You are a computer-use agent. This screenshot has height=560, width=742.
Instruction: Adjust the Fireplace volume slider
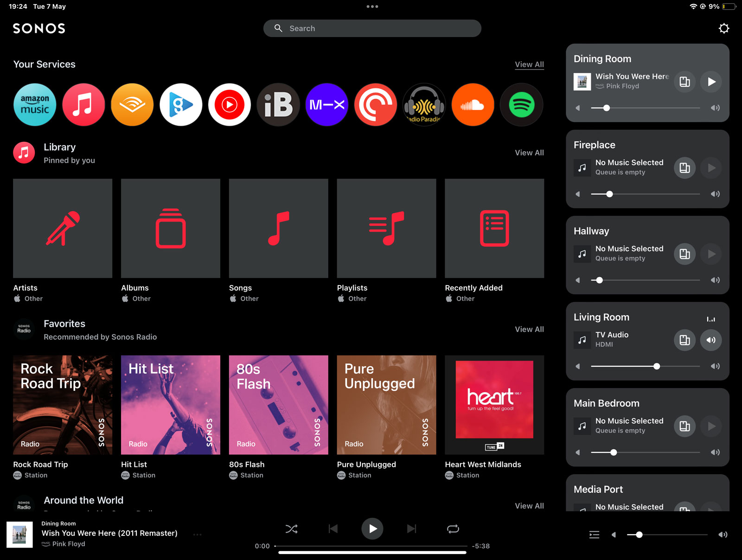[646, 194]
